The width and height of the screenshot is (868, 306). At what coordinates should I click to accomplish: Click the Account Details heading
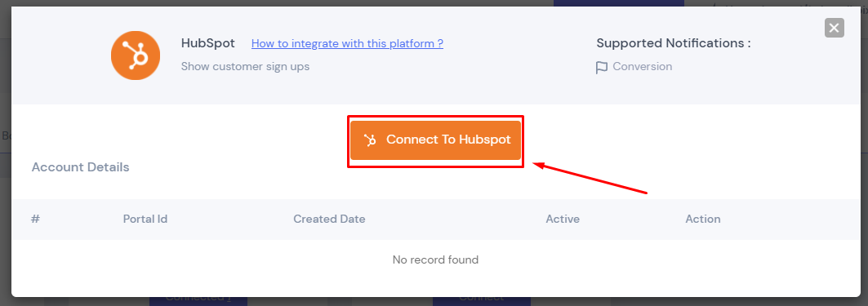[80, 167]
